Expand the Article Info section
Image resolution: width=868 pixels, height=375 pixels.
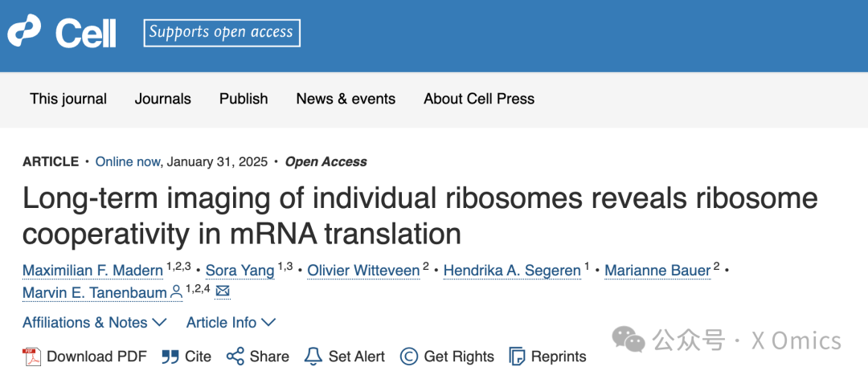231,323
